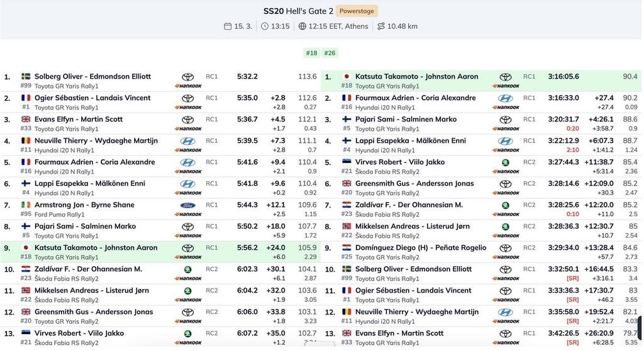Viewport: 644px width, 351px height.
Task: Click [SR] marker in overall Solberg row
Action: click(x=572, y=278)
